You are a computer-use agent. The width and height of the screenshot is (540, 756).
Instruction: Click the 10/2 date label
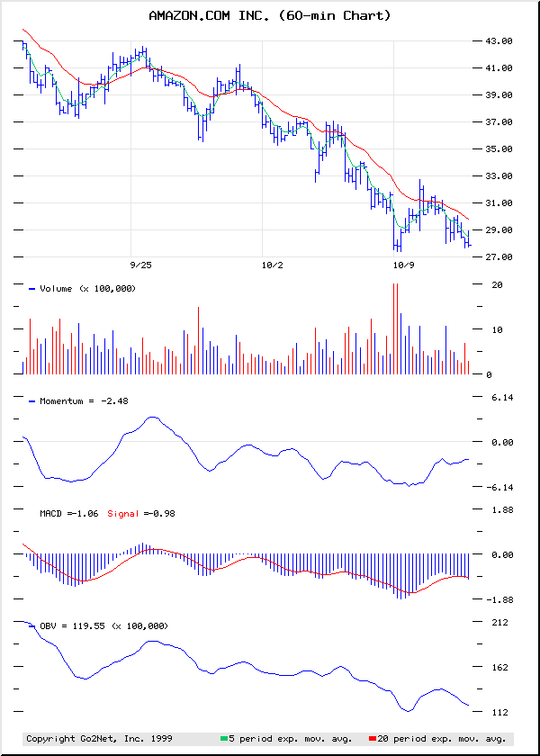pyautogui.click(x=273, y=265)
